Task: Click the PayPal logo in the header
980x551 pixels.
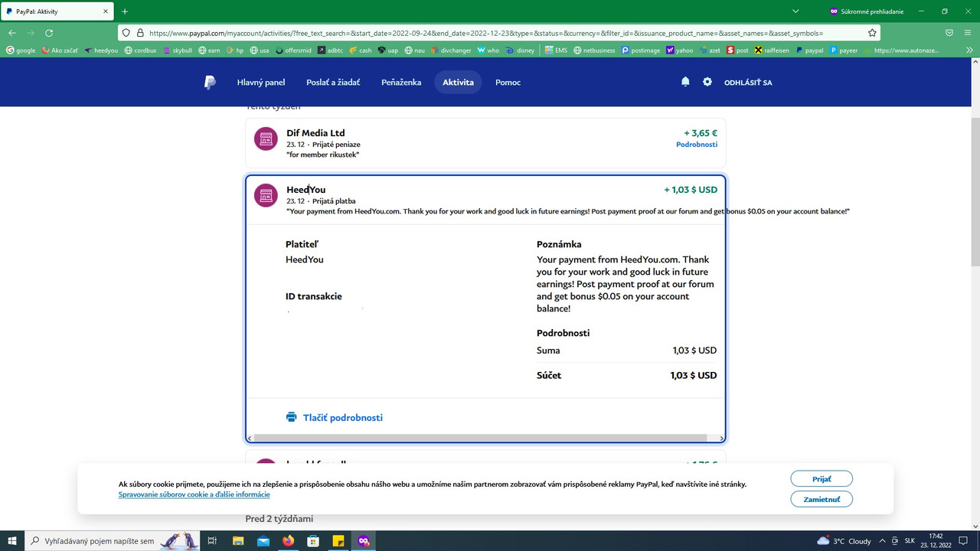Action: click(x=210, y=83)
